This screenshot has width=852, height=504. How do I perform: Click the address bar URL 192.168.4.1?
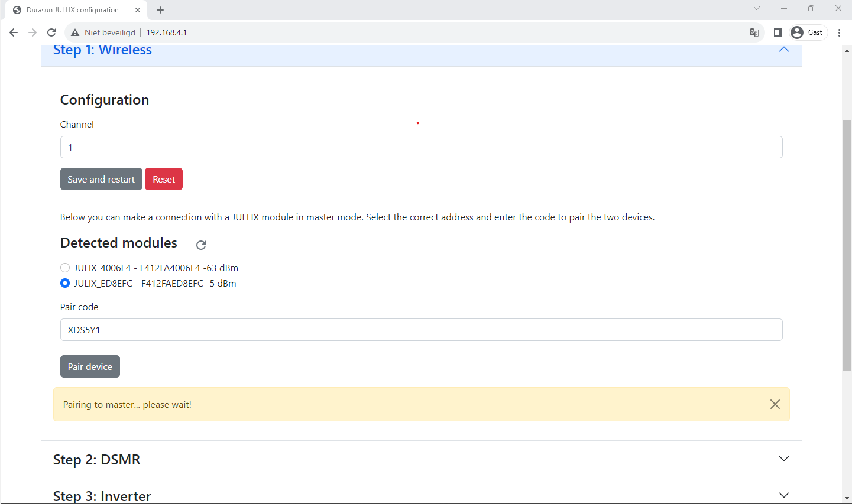(167, 32)
